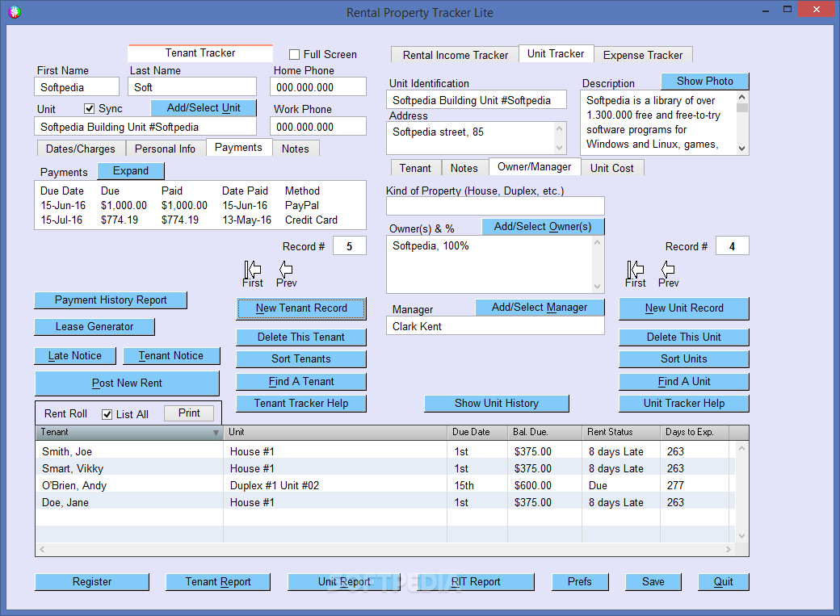This screenshot has height=616, width=840.
Task: Open the unit Notes tab
Action: click(x=464, y=168)
